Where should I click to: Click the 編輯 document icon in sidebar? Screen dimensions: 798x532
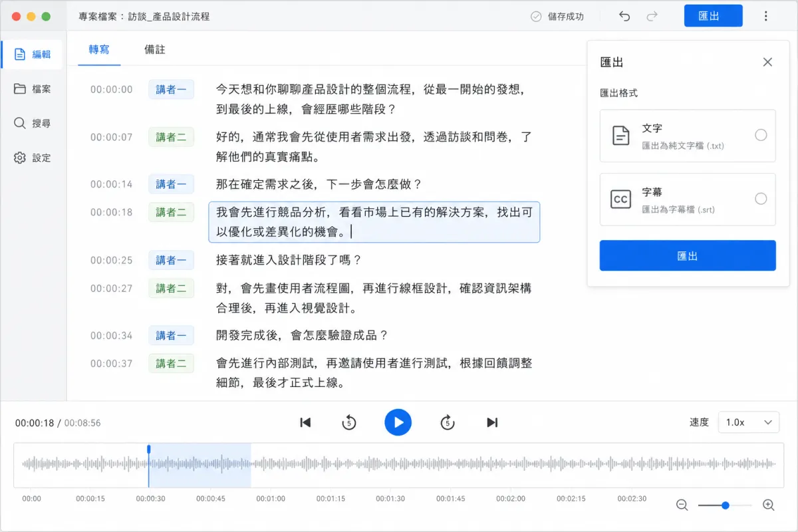pos(20,54)
